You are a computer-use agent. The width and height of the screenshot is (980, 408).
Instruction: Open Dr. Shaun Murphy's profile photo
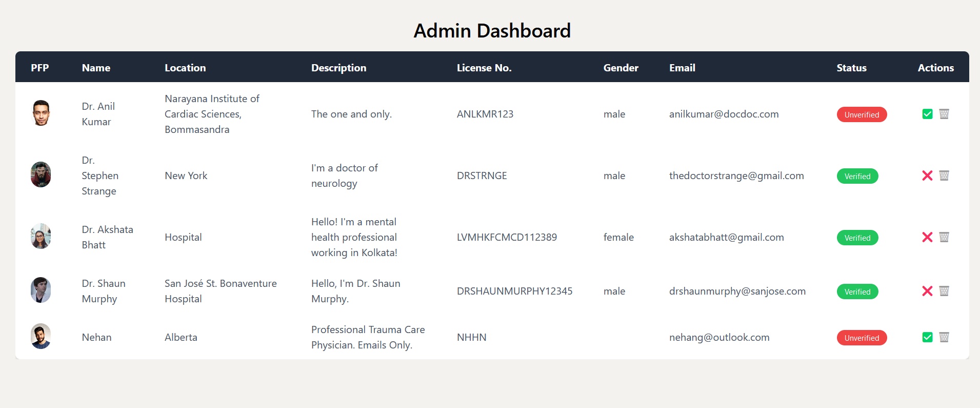(41, 290)
